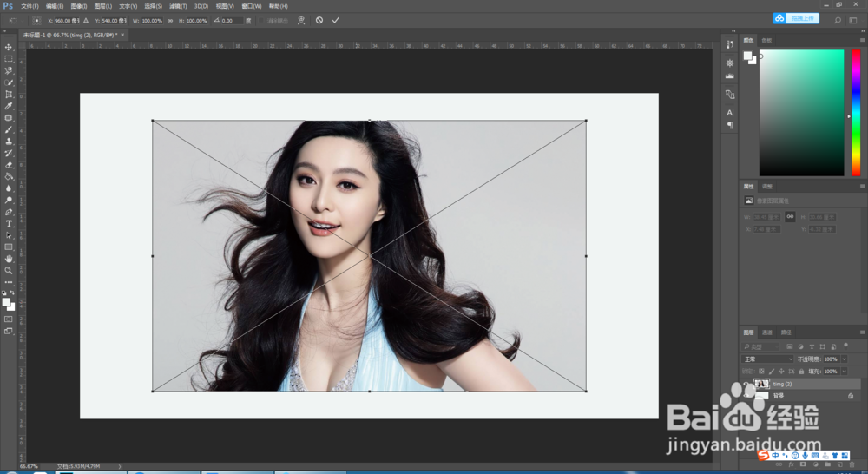
Task: Open the transform tool preset picker
Action: coord(13,21)
